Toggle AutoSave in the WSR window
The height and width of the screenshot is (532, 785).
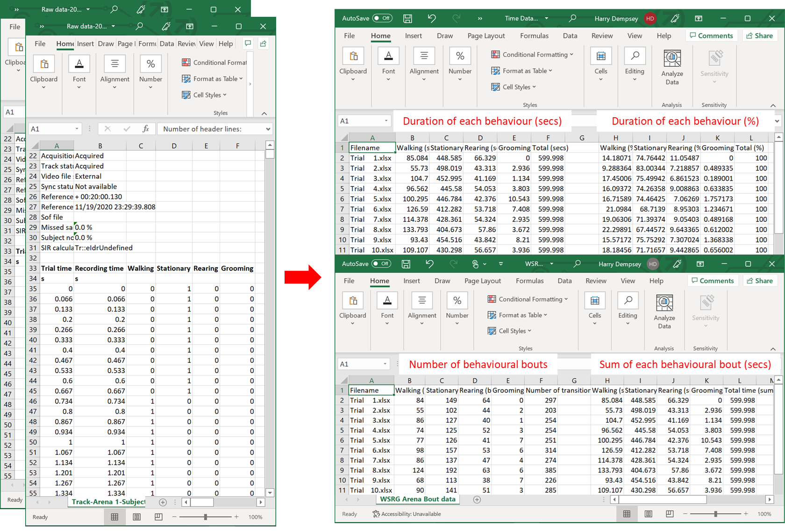[x=381, y=263]
